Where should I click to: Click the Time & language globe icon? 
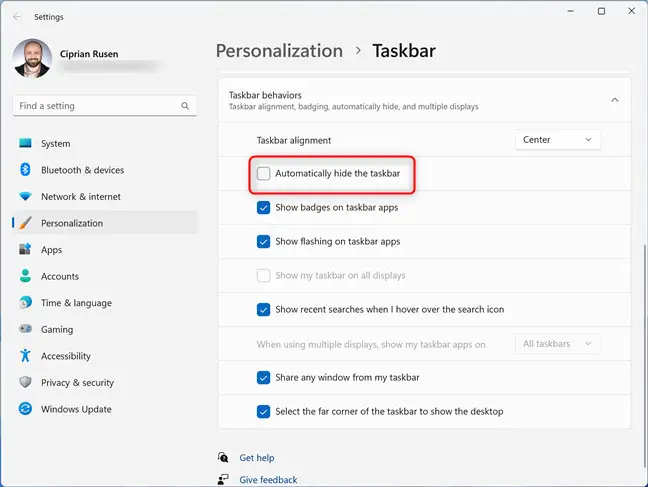pyautogui.click(x=25, y=303)
